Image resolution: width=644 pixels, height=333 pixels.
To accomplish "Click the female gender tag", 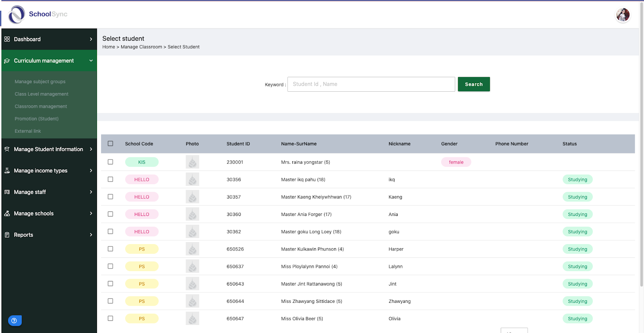I will pyautogui.click(x=456, y=162).
